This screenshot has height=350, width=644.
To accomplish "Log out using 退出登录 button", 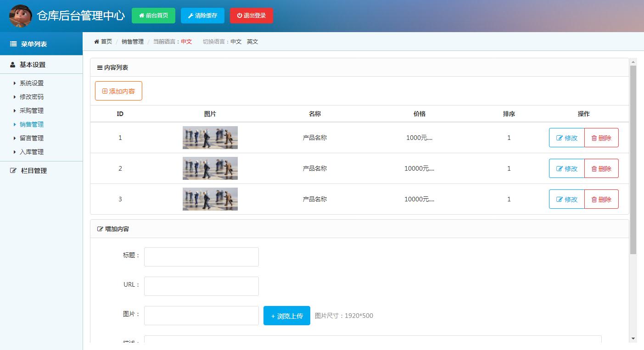I will (x=251, y=16).
